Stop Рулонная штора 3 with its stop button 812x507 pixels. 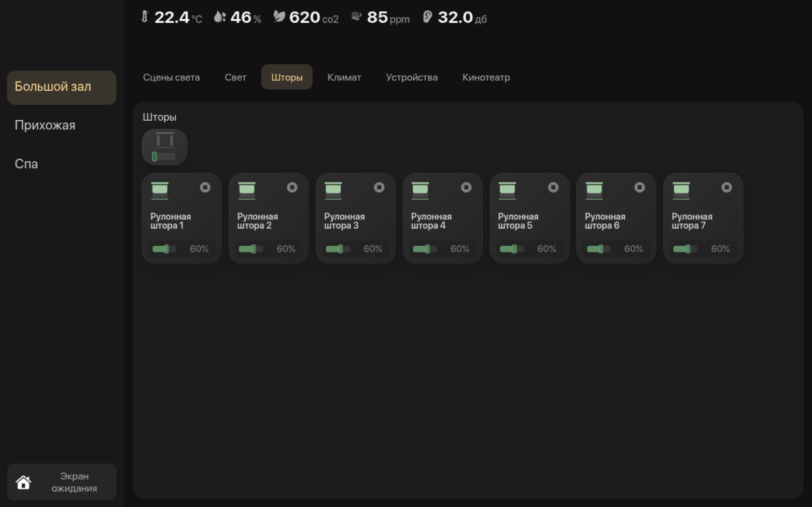click(x=380, y=187)
